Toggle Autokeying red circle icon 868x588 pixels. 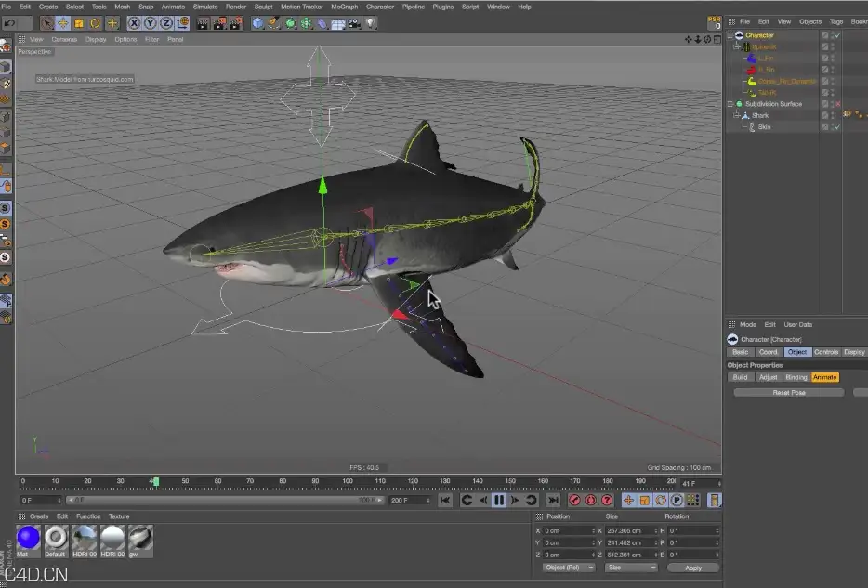(x=591, y=500)
